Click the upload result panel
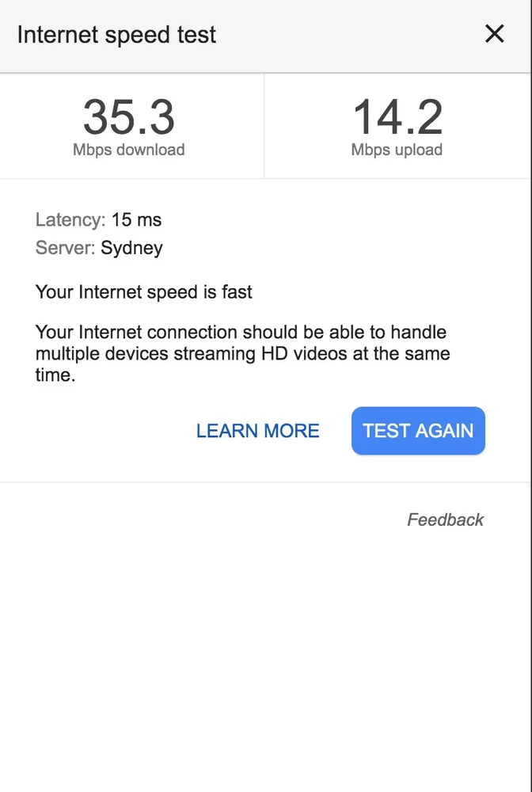The image size is (532, 792). point(397,125)
